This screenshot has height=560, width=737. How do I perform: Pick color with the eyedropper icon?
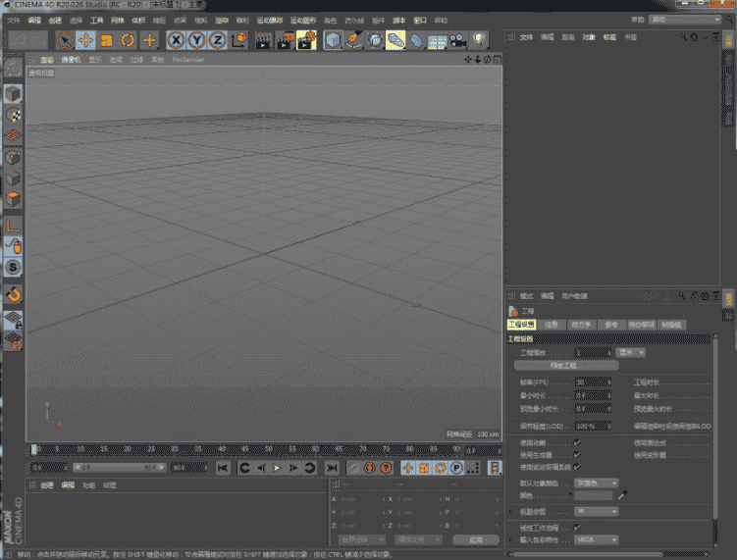(x=622, y=495)
